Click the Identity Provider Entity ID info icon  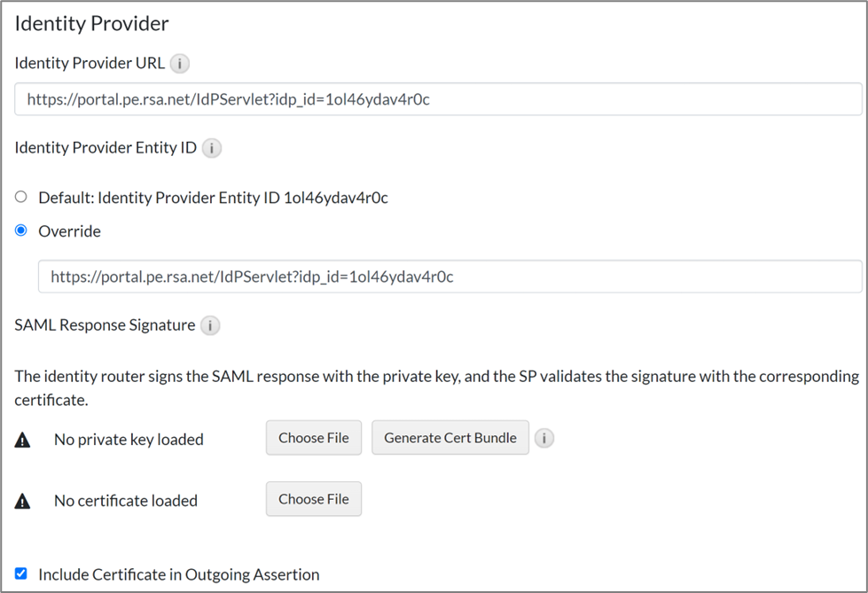coord(211,148)
